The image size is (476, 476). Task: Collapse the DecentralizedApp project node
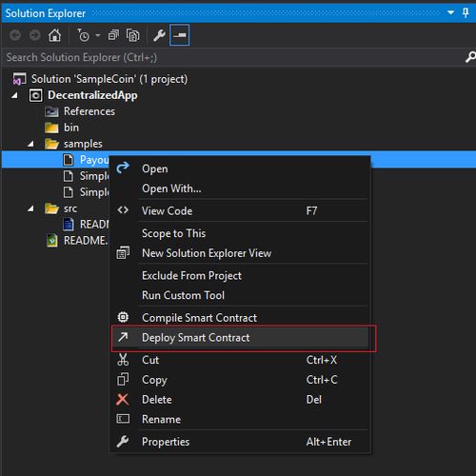click(x=14, y=95)
